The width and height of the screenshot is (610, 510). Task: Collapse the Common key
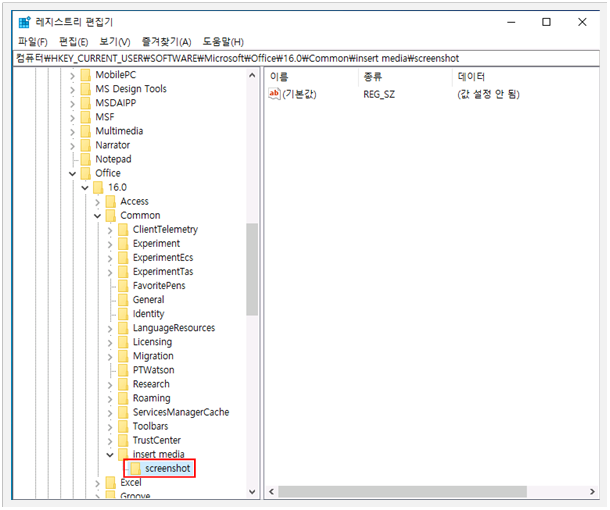tap(97, 216)
